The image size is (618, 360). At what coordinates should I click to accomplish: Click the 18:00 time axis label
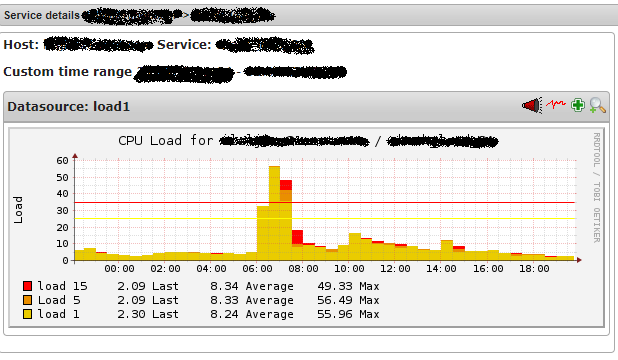pos(534,269)
